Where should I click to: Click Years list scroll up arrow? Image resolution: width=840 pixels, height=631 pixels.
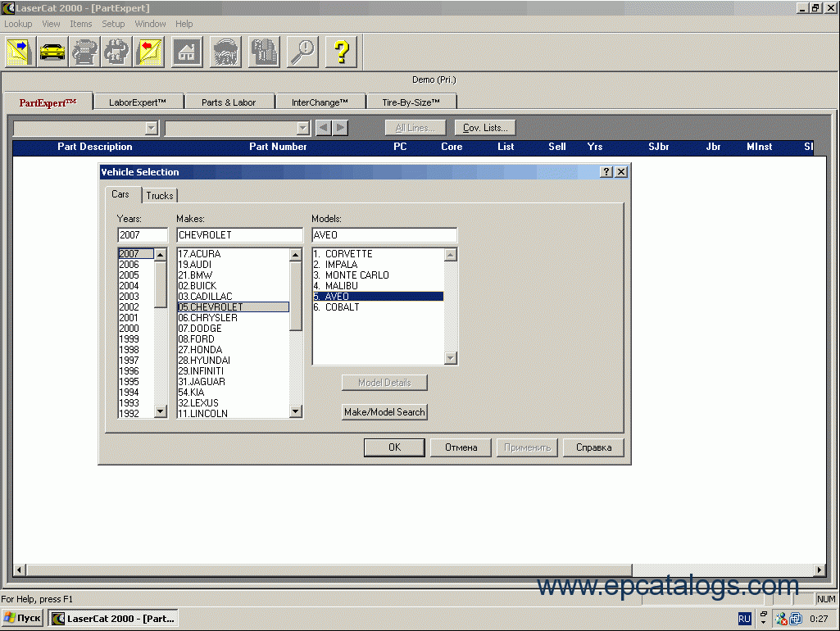(160, 254)
